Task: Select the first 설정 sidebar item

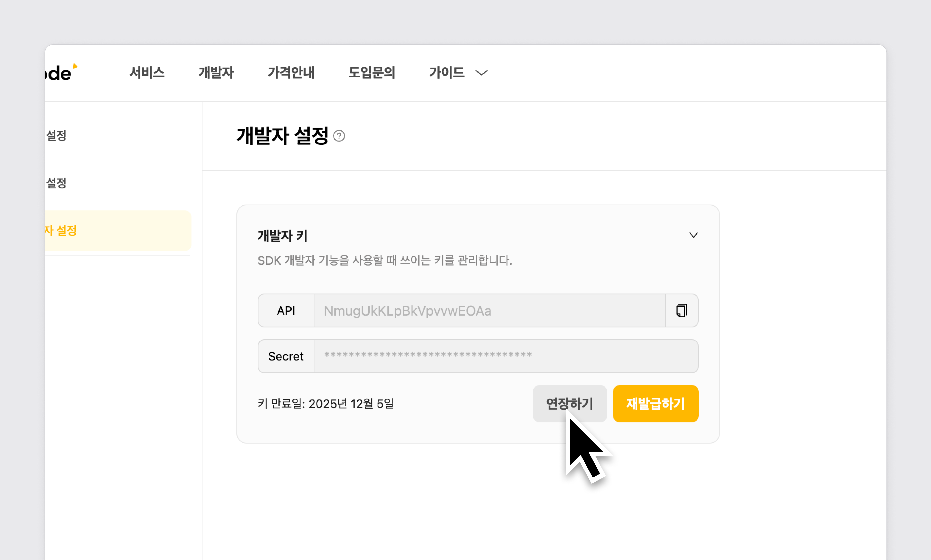Action: 57,135
